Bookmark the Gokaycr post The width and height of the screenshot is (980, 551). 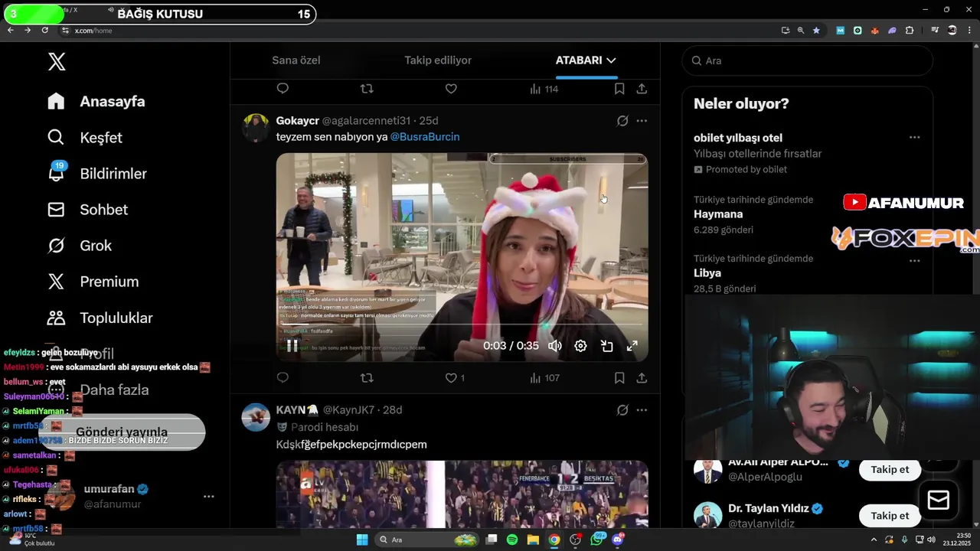(619, 377)
